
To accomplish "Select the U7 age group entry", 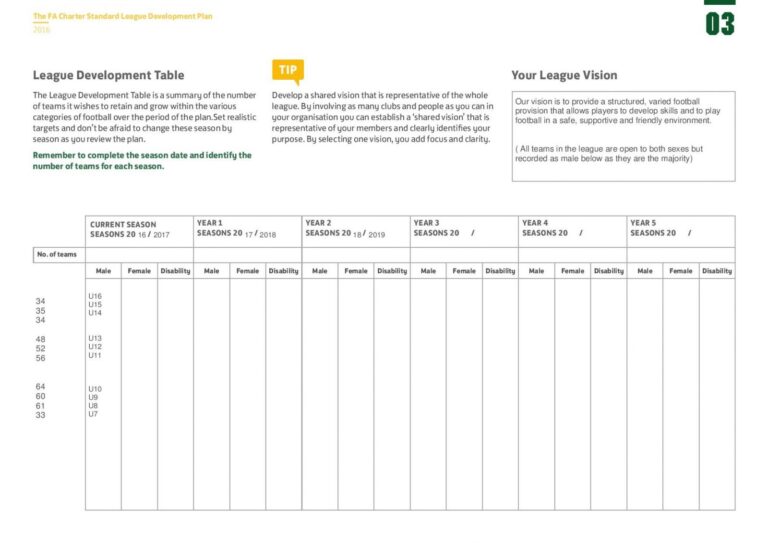I will 93,414.
